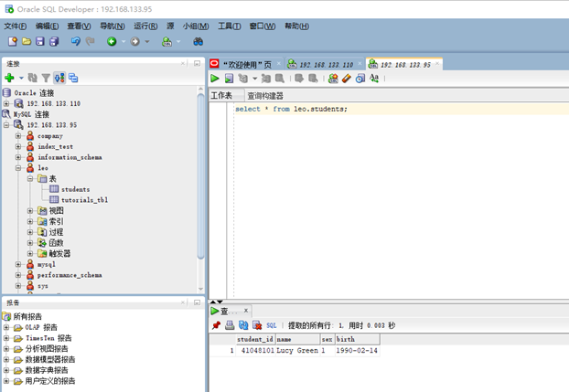Expand the performance_schema node
The height and width of the screenshot is (392, 569).
pos(18,275)
